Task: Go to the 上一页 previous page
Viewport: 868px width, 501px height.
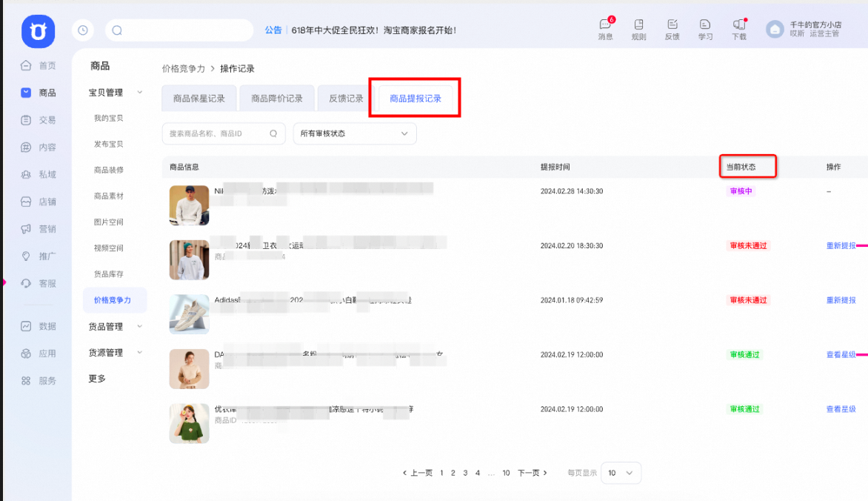Action: [x=418, y=473]
